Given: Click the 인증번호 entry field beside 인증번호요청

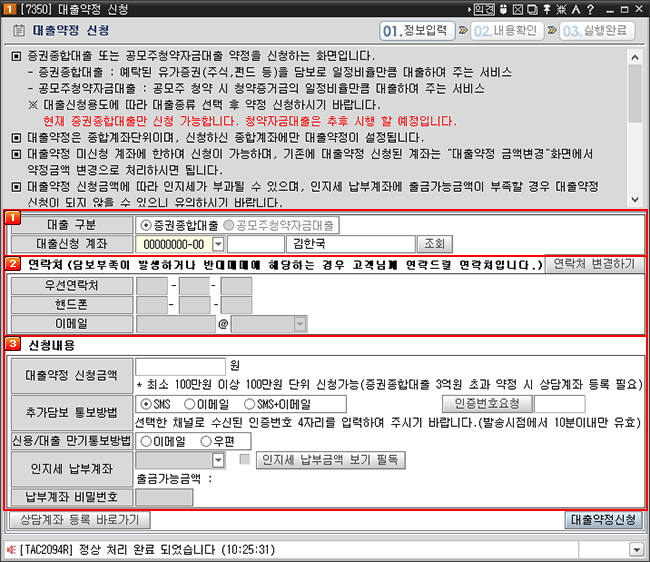Looking at the screenshot, I should [x=560, y=404].
